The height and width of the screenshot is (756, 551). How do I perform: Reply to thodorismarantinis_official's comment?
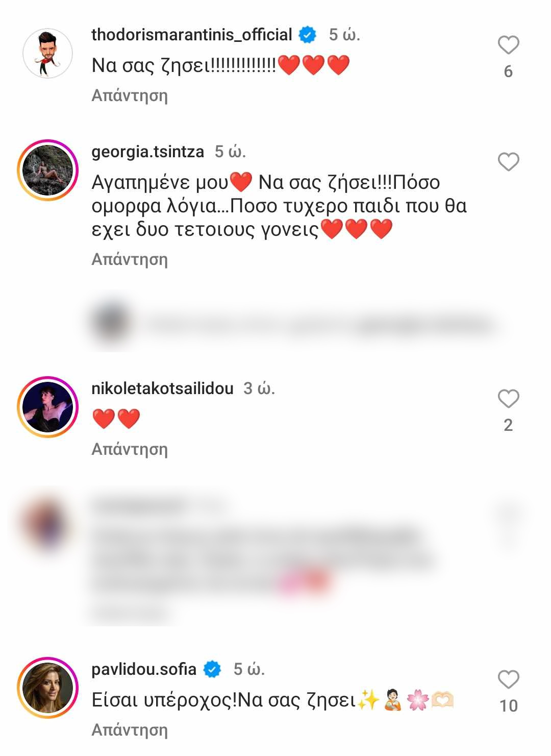[x=130, y=95]
